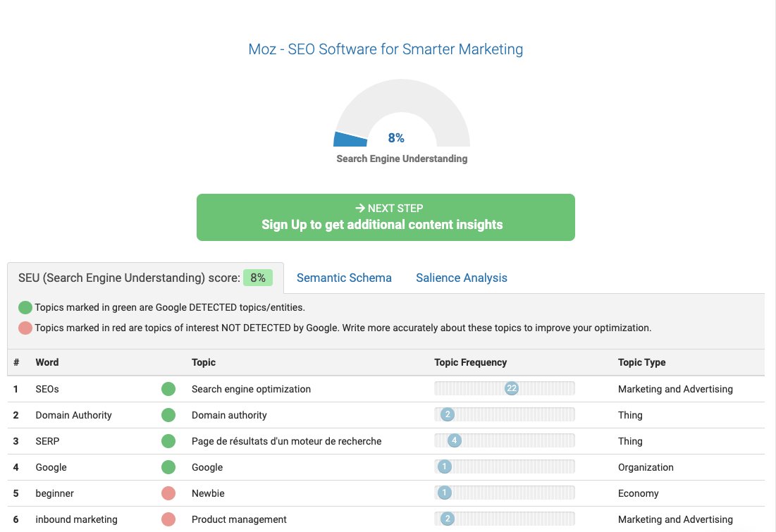776x532 pixels.
Task: Click the word Google in the Word column
Action: tap(51, 467)
